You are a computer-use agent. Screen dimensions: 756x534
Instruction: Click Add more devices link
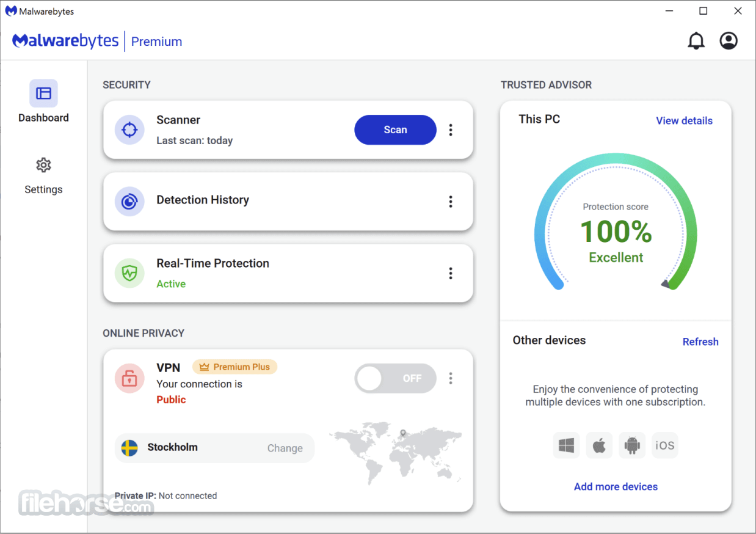coord(616,486)
